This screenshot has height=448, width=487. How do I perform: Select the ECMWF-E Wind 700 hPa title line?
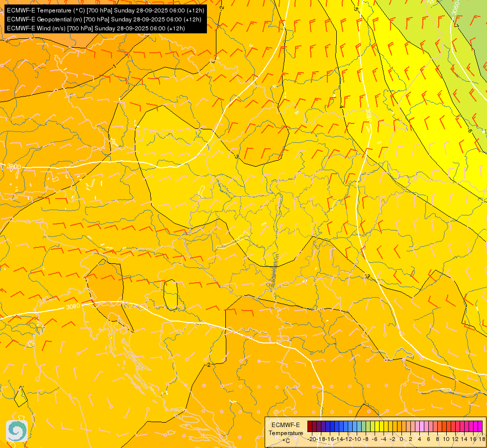[96, 28]
